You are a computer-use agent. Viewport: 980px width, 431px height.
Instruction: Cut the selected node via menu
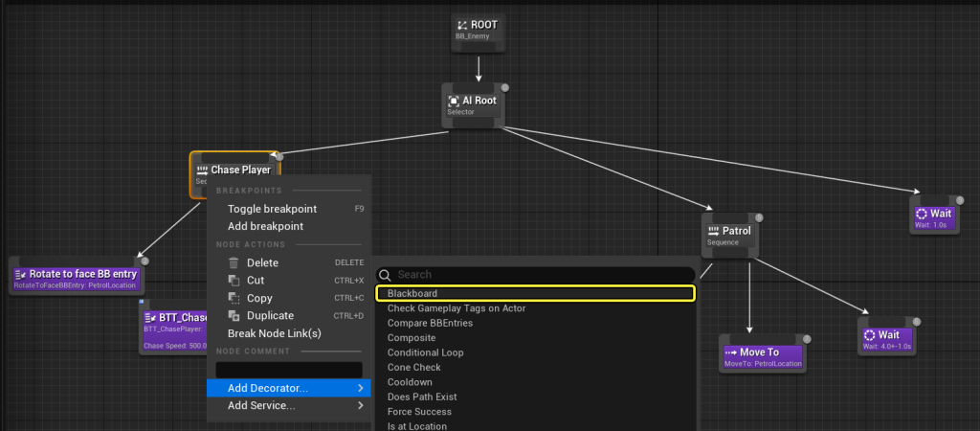255,281
